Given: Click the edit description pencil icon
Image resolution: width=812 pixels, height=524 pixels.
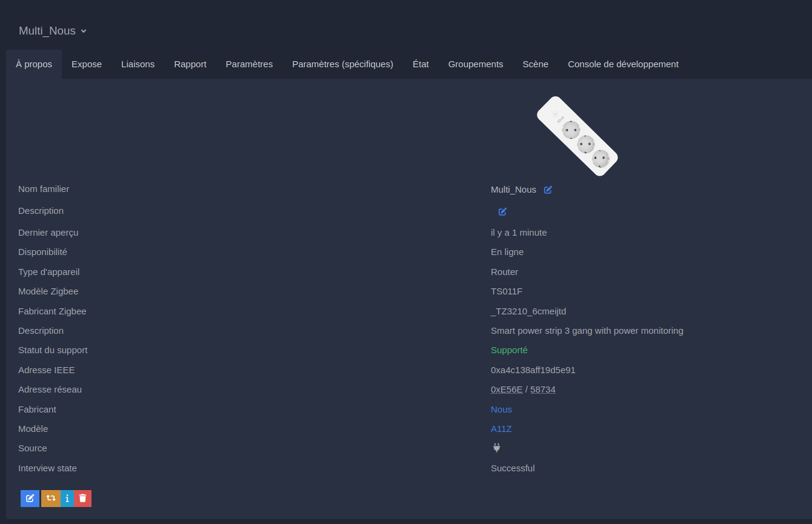Looking at the screenshot, I should click(x=502, y=211).
